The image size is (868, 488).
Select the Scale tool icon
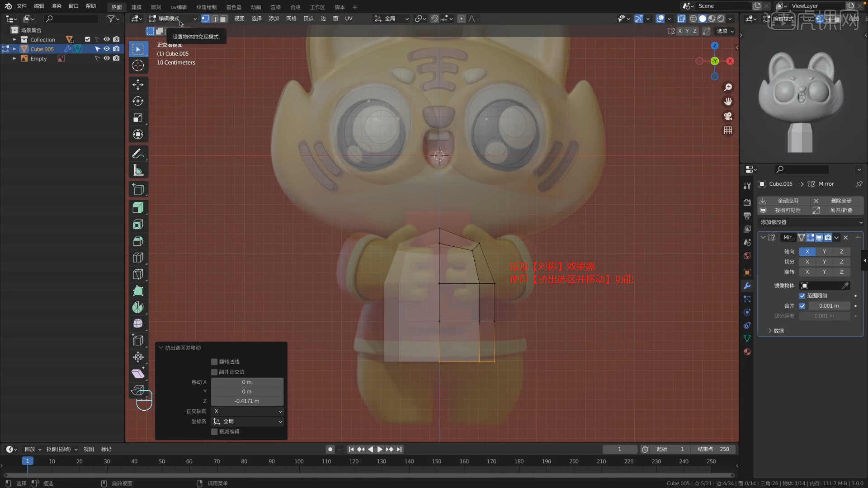tap(138, 118)
